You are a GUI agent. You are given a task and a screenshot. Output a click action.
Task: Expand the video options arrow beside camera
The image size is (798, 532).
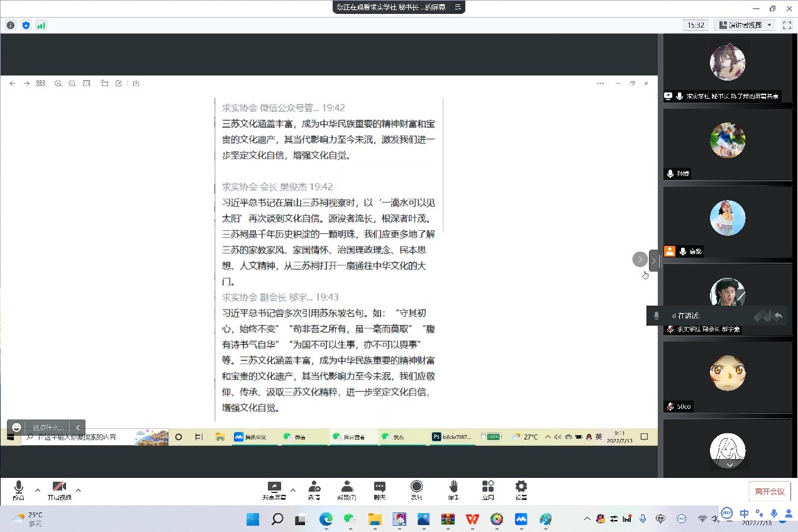coord(78,490)
